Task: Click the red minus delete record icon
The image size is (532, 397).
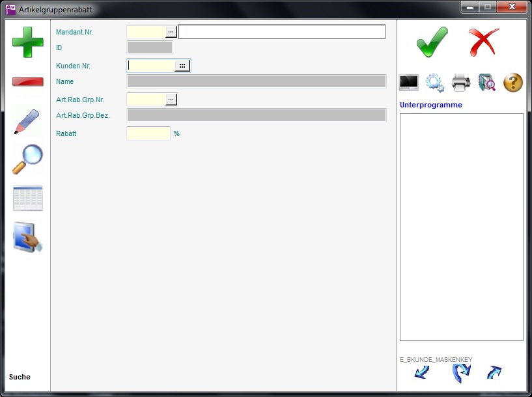Action: (x=27, y=82)
